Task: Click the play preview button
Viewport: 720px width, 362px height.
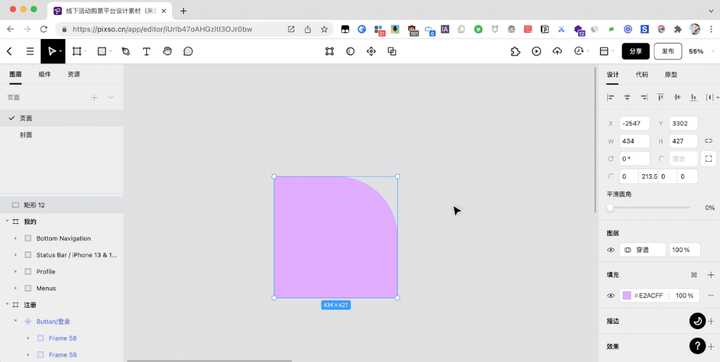Action: pos(536,51)
